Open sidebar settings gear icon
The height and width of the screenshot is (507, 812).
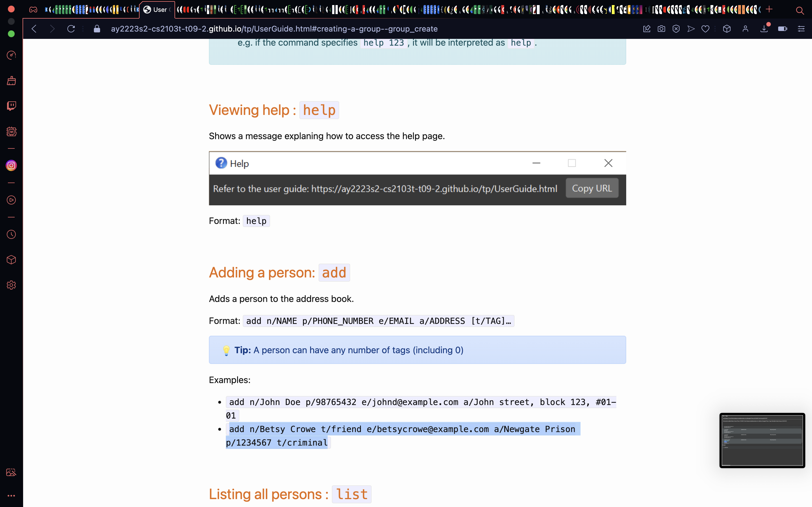point(11,285)
